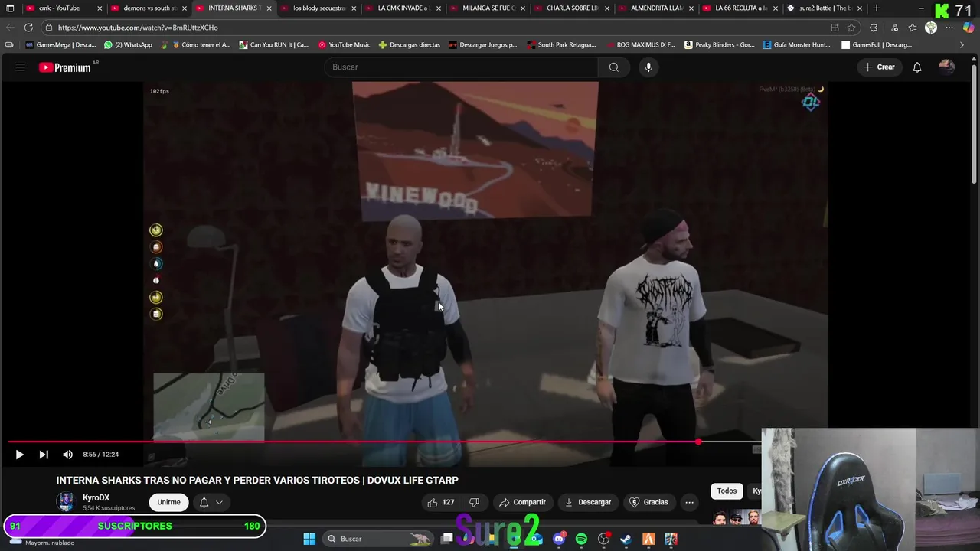
Task: Open KyroDX channel name link
Action: click(x=96, y=497)
